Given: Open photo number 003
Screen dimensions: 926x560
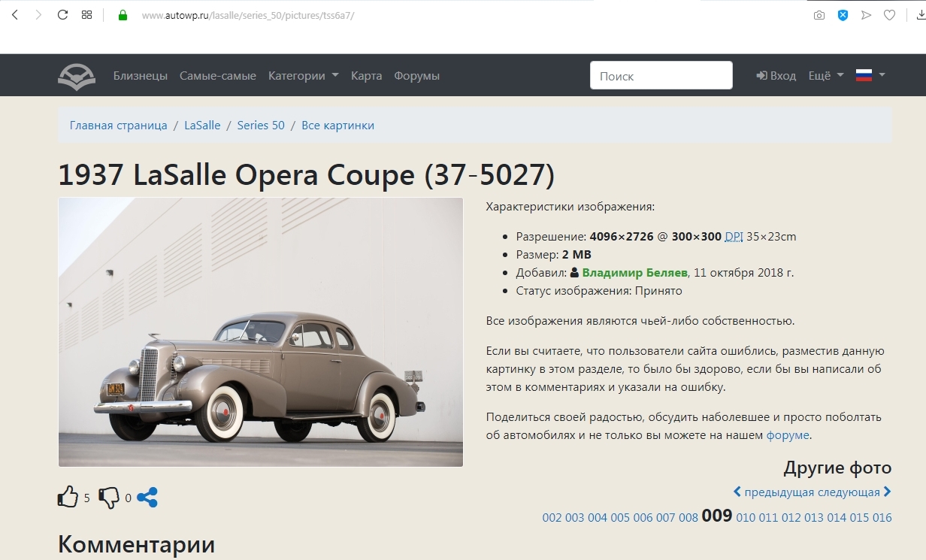Looking at the screenshot, I should [575, 518].
